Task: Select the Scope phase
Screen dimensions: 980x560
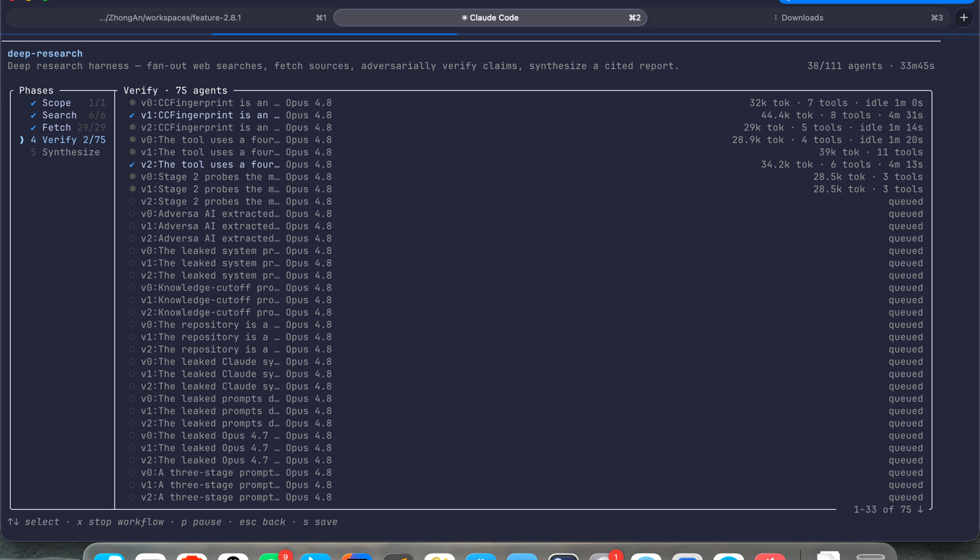Action: (57, 103)
